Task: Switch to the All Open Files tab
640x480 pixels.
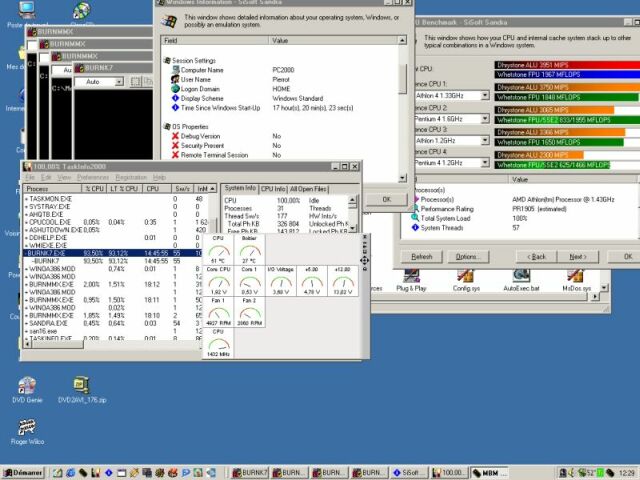Action: (x=308, y=189)
